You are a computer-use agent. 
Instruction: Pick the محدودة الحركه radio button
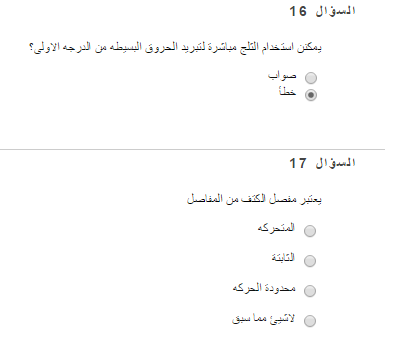pos(310,291)
